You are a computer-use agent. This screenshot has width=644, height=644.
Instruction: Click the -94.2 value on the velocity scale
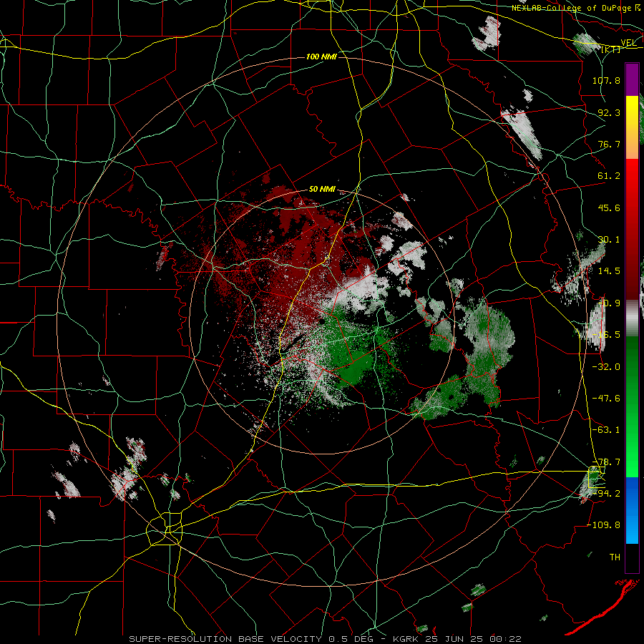point(606,494)
